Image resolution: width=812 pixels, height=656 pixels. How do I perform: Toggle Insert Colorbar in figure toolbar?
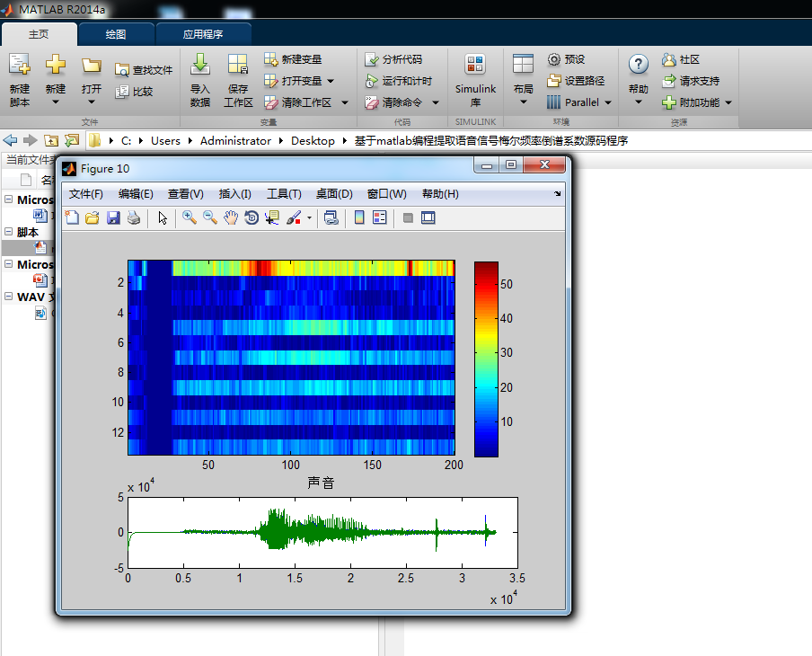click(359, 217)
